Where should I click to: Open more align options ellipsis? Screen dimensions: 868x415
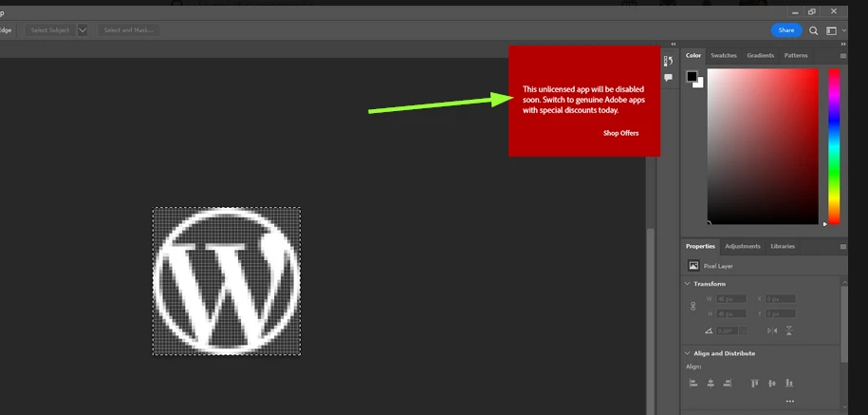pos(789,401)
